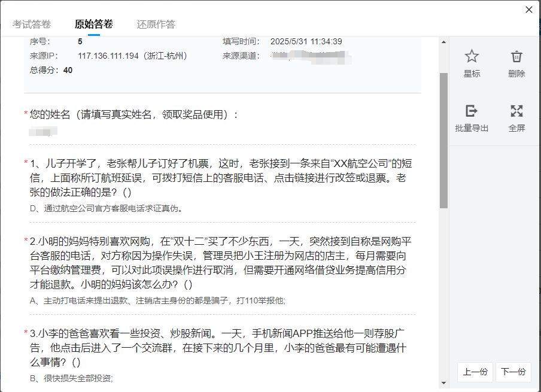Click the 来源IP label
The image size is (541, 392).
pos(44,56)
